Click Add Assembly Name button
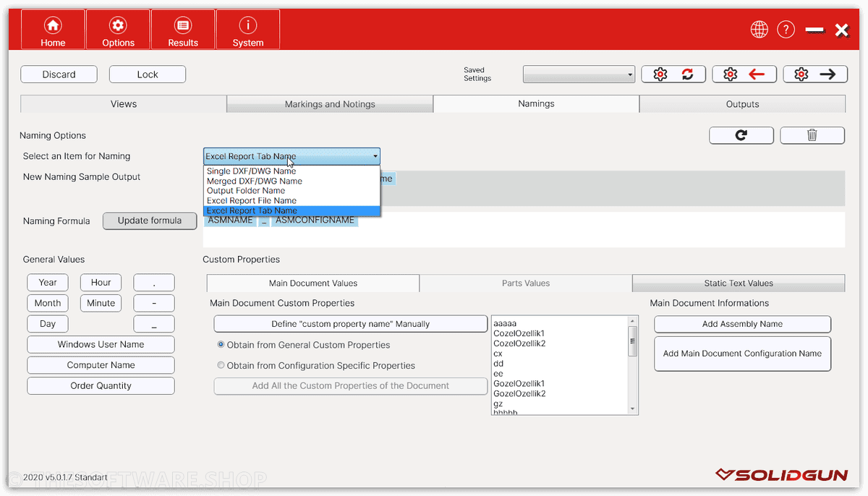The height and width of the screenshot is (496, 868). (x=742, y=324)
